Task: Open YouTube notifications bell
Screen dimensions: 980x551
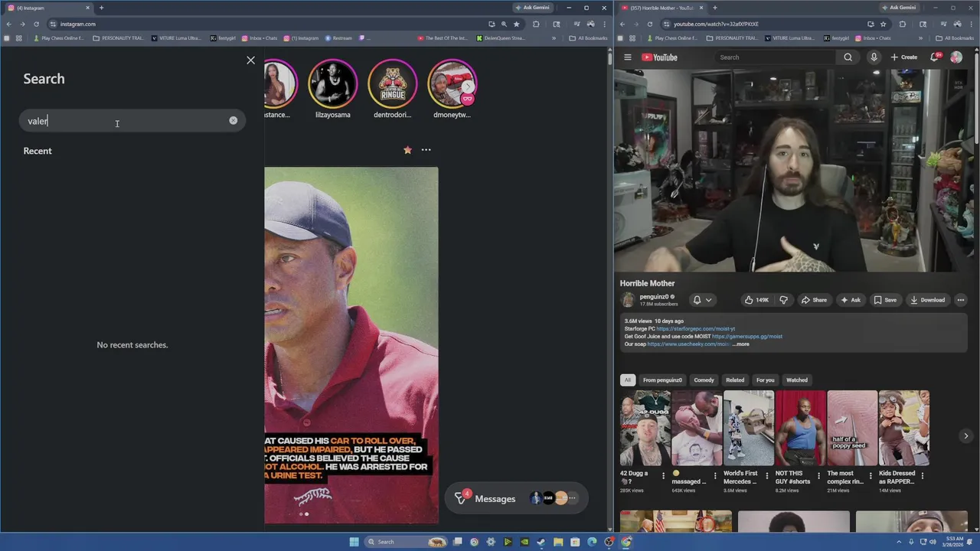Action: pyautogui.click(x=935, y=57)
